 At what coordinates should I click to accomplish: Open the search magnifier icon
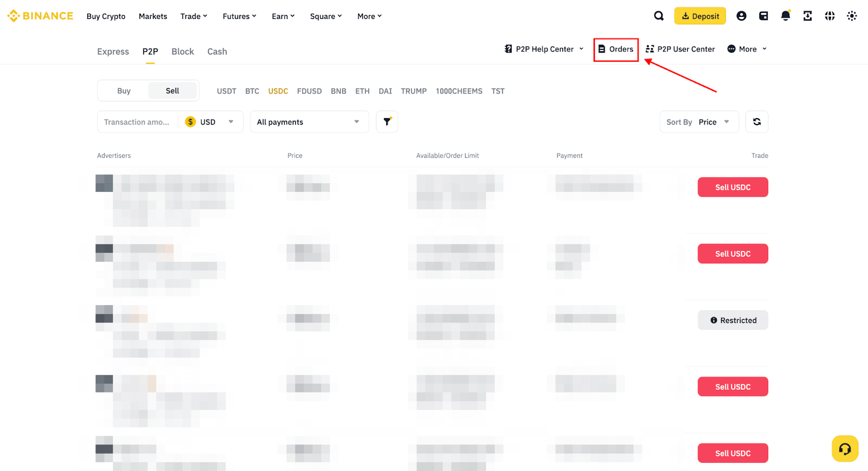(659, 16)
